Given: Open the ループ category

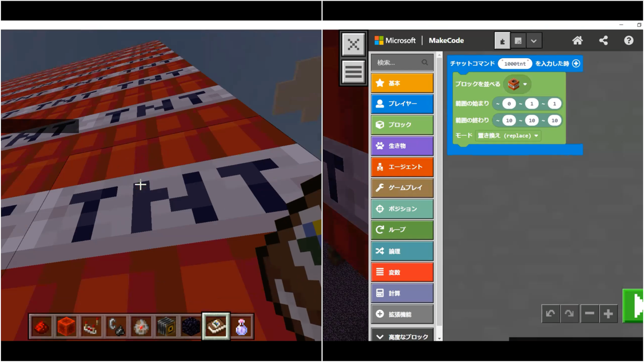Looking at the screenshot, I should 402,230.
